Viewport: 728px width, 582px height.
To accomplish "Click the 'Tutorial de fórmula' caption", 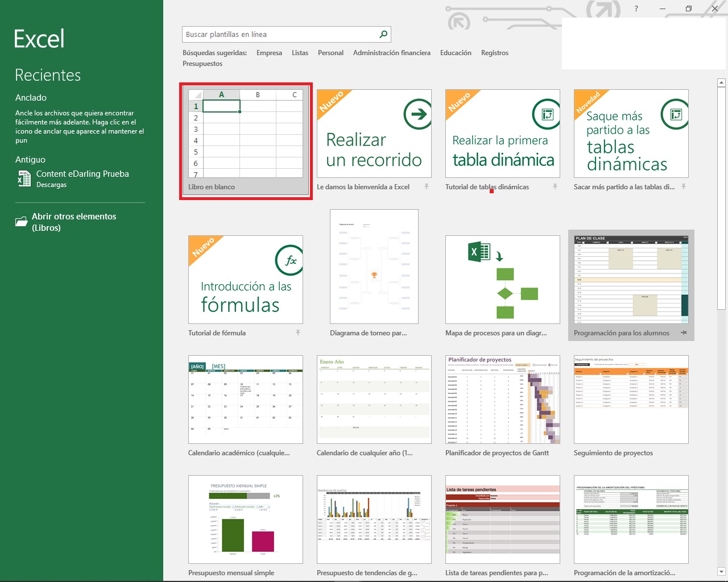I will (217, 333).
